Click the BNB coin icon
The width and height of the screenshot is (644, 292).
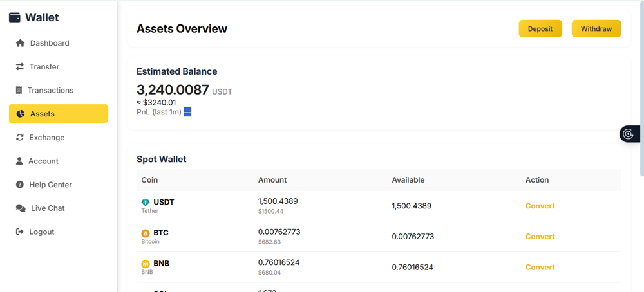click(x=146, y=264)
